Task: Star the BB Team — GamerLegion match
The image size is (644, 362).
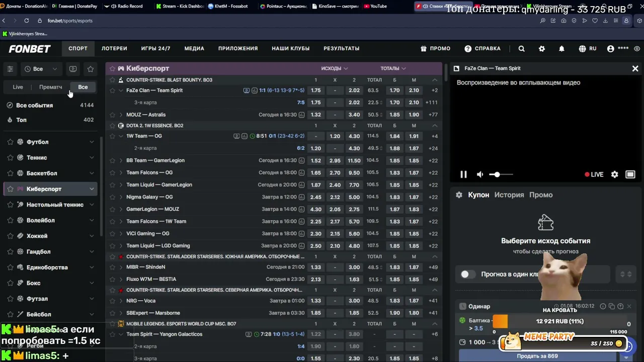Action: coord(112,160)
